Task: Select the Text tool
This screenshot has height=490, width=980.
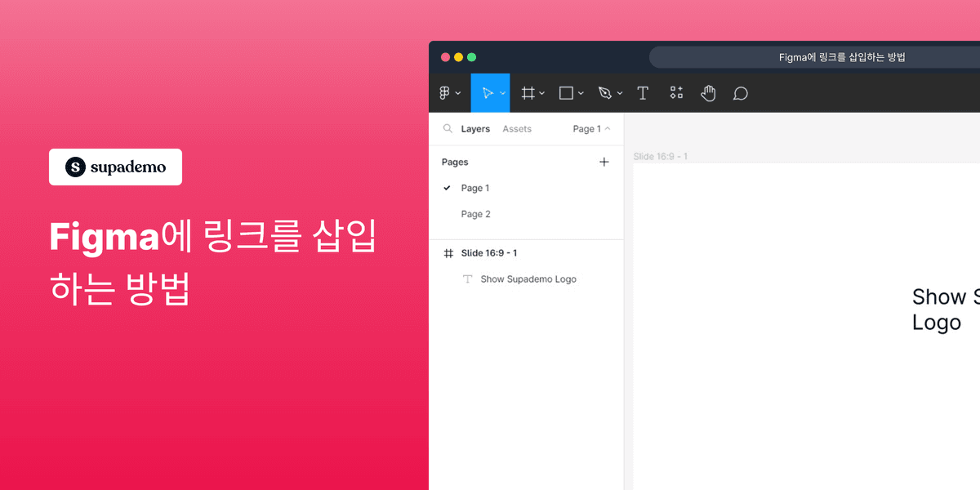Action: coord(643,92)
